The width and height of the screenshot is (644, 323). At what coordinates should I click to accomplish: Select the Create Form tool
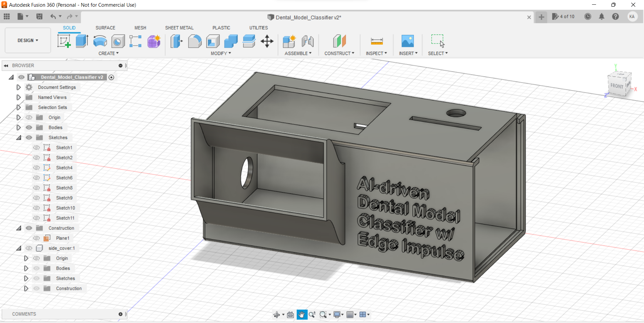coord(154,41)
